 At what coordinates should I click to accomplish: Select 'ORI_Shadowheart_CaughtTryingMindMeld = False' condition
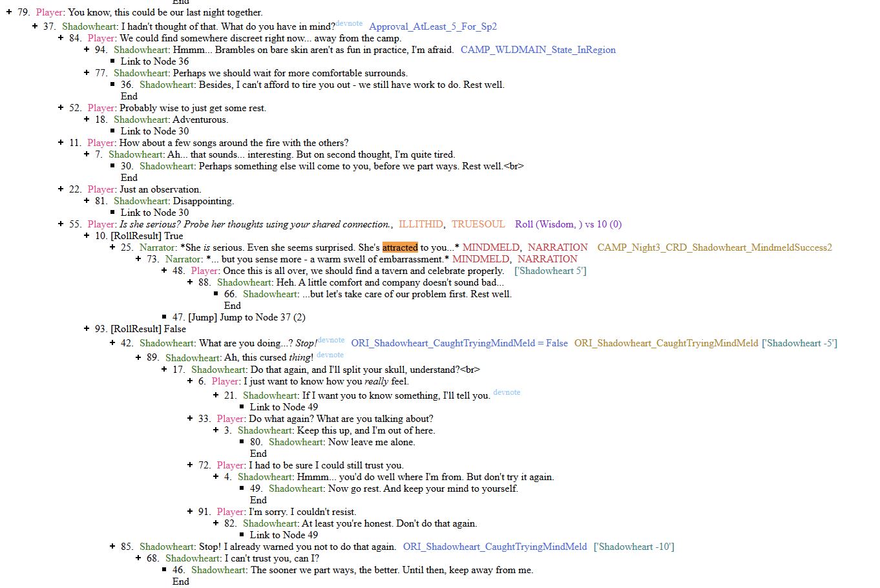(x=459, y=343)
